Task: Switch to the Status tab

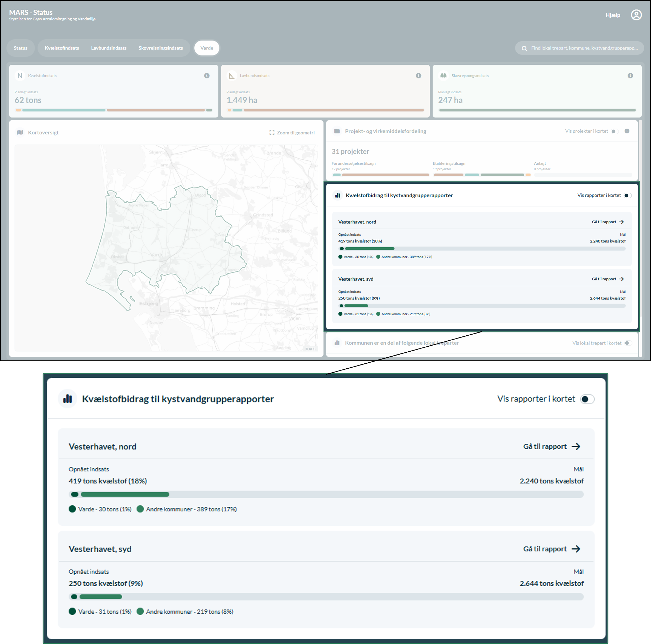Action: pos(20,48)
